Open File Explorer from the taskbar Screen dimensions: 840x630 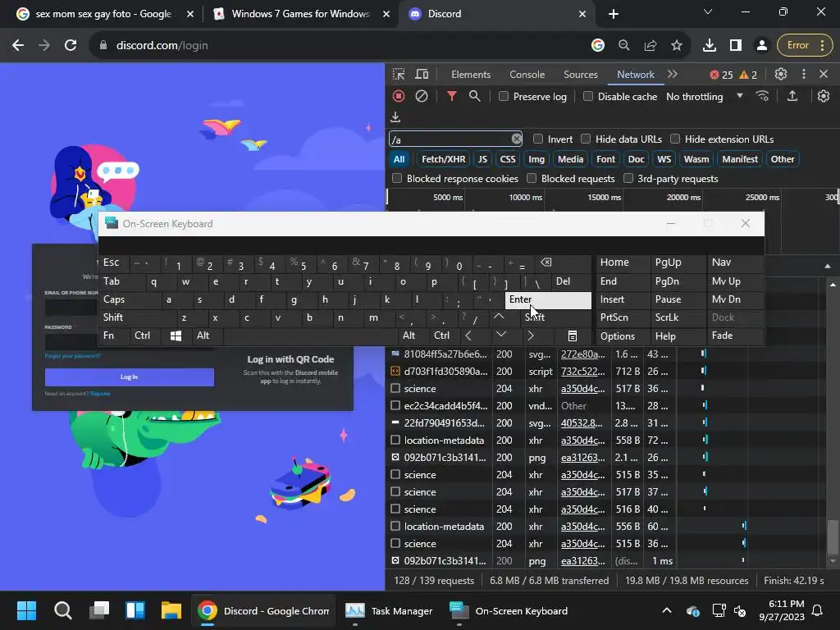tap(171, 610)
